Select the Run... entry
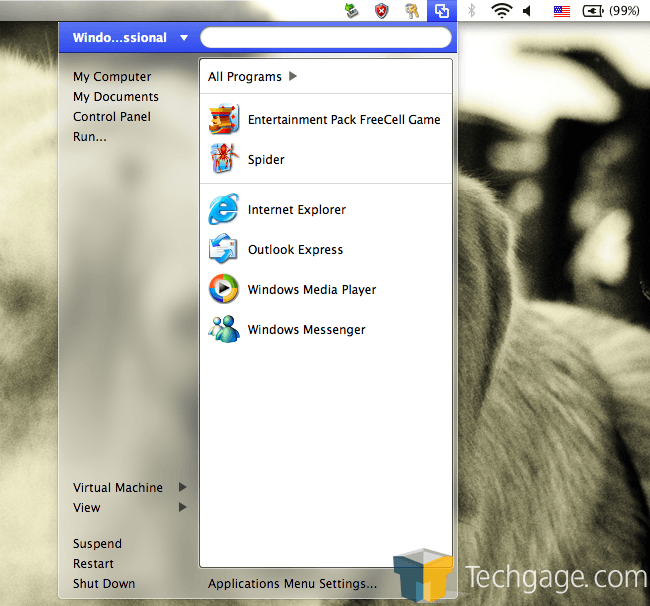 coord(90,136)
